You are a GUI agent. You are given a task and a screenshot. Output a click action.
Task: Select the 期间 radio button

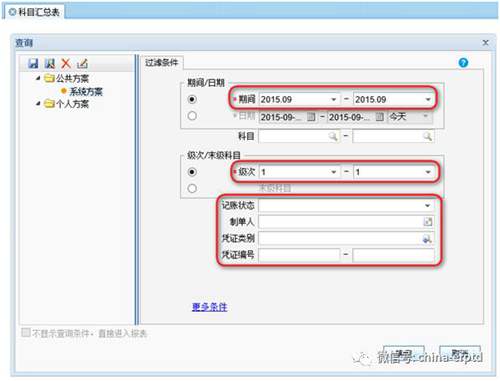click(192, 99)
